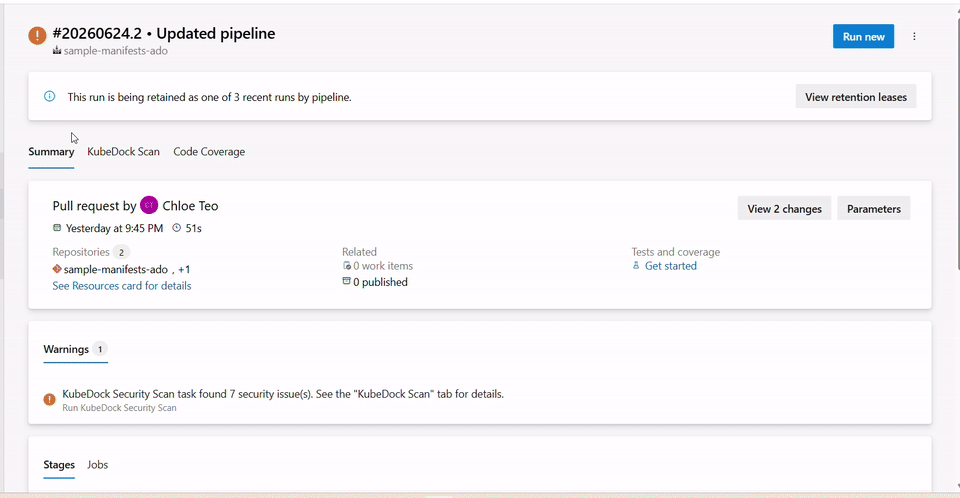Click Yesterday at 9:45 PM timestamp
960x498 pixels.
click(x=114, y=228)
